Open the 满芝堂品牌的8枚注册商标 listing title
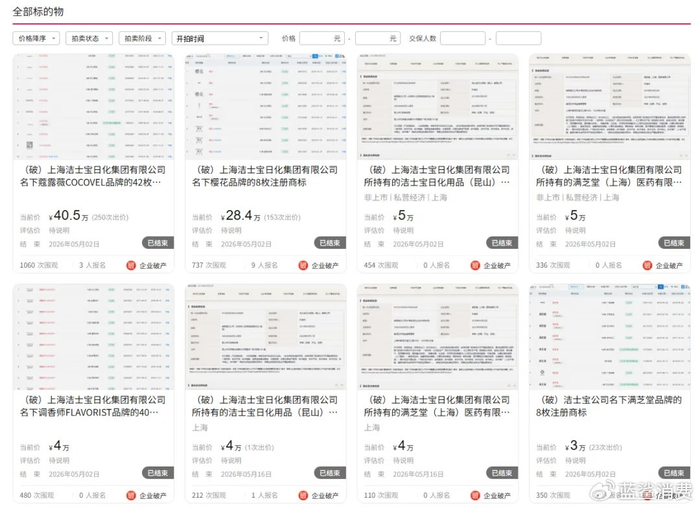 609,406
